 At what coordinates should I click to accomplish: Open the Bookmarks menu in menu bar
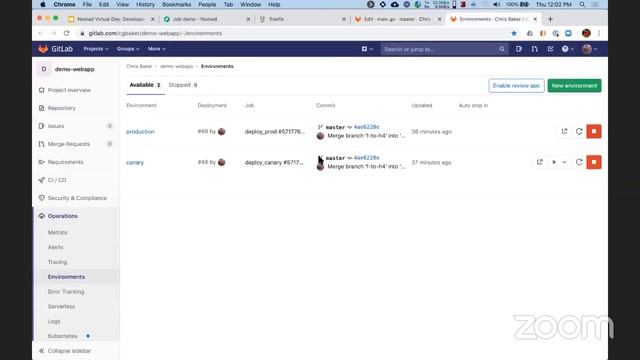coord(176,4)
